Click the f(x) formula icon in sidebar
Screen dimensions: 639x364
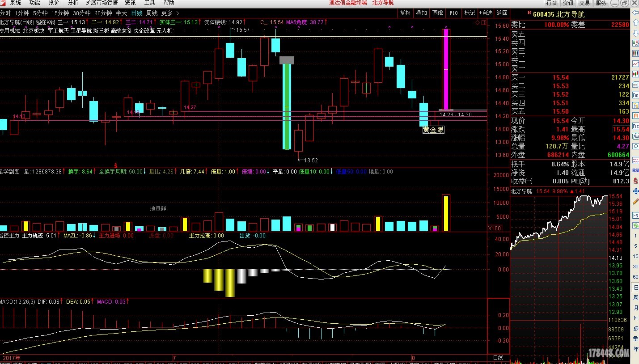click(635, 136)
